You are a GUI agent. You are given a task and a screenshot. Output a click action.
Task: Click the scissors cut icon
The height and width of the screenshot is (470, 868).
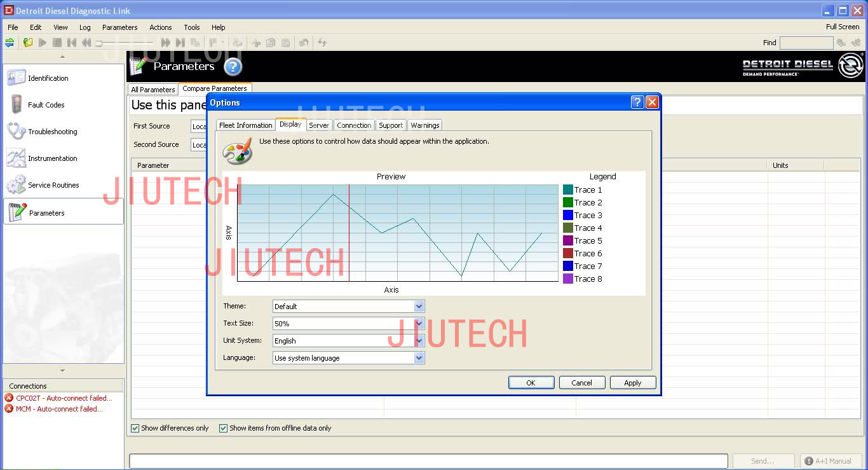256,43
